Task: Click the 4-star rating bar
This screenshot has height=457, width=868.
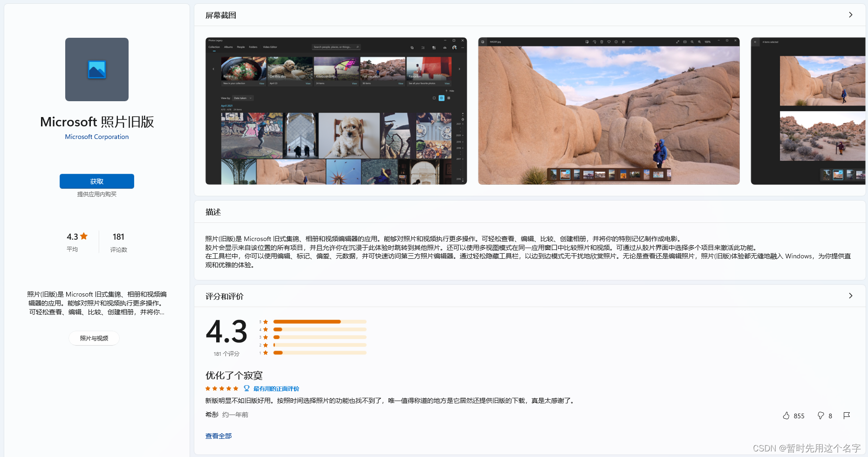Action: coord(320,329)
